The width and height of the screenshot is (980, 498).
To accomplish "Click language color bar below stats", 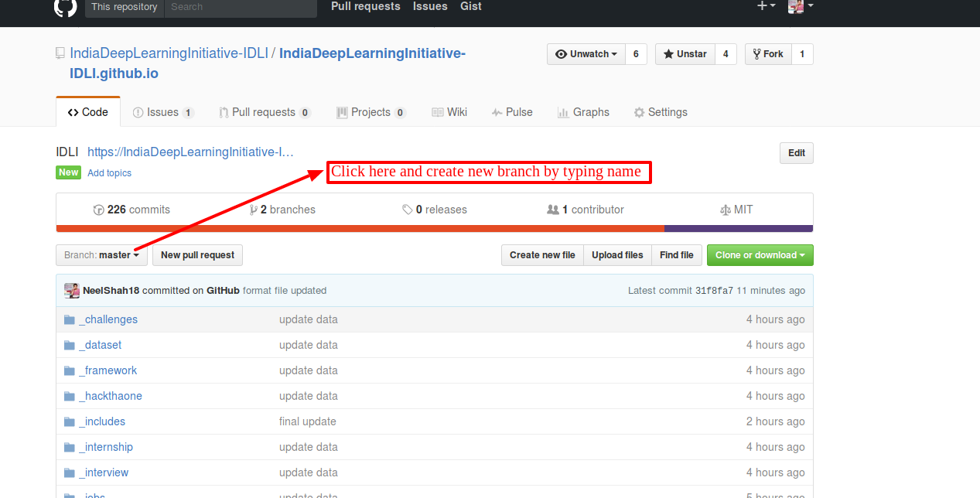I will [x=435, y=229].
